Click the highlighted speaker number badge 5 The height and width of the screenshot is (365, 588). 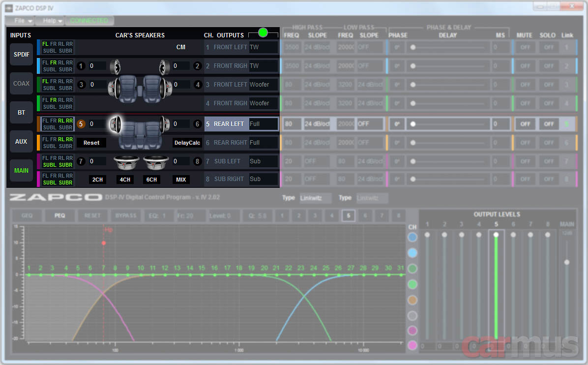[81, 124]
